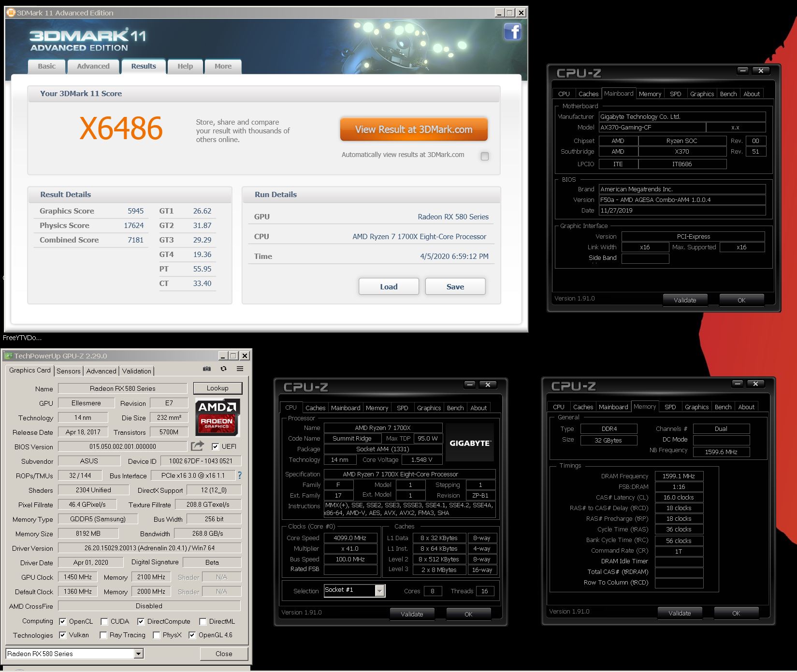Screen dimensions: 797x672
Task: Click the Time value 4/5/2020 6:59:12 PM
Action: pyautogui.click(x=454, y=257)
